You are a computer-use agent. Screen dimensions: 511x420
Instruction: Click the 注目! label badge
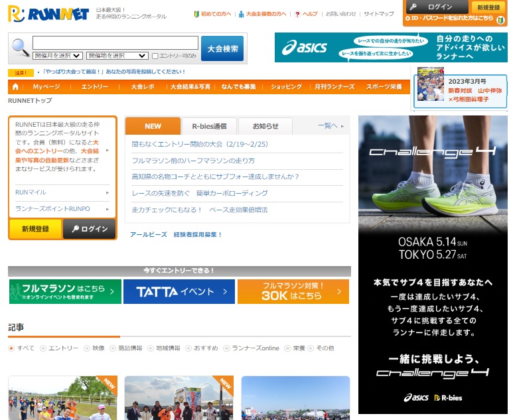pos(21,73)
